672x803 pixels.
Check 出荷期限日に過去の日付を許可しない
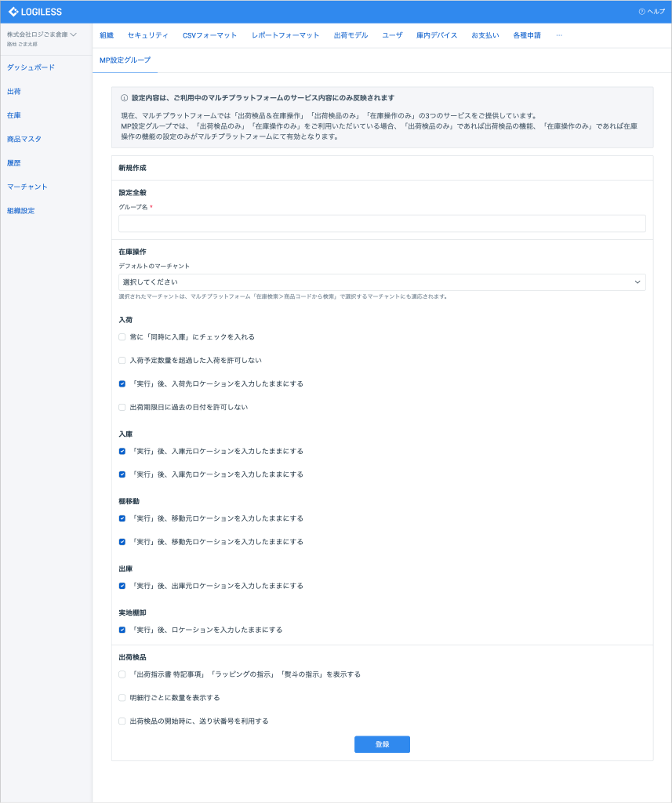pyautogui.click(x=122, y=408)
